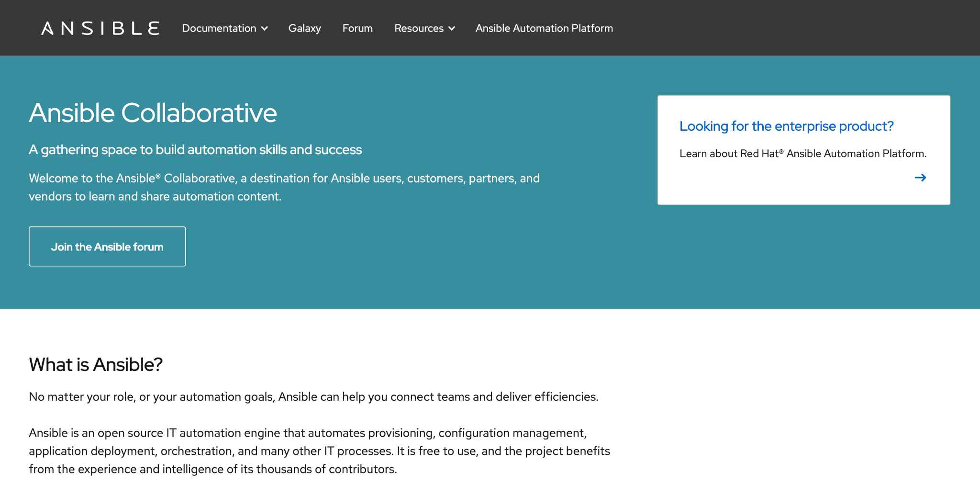The image size is (980, 484).
Task: Open the Forum navigation link
Action: coord(357,28)
